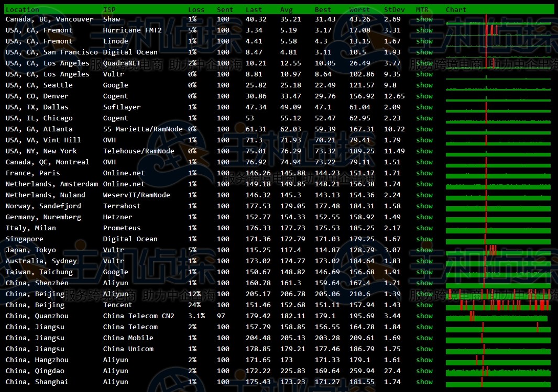Click show link for Beijing Tencent row

pyautogui.click(x=424, y=305)
